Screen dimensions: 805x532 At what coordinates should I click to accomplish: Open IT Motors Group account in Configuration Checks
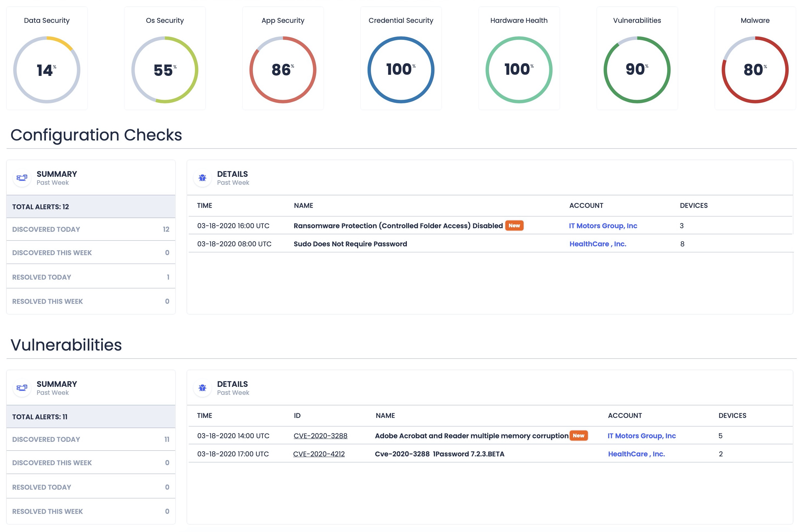tap(603, 226)
